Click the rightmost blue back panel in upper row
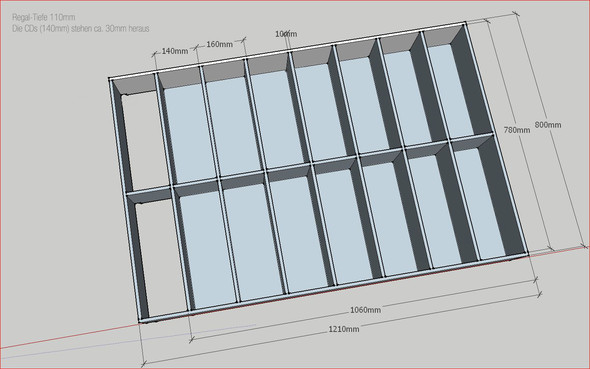Image resolution: width=590 pixels, height=369 pixels. click(x=450, y=91)
